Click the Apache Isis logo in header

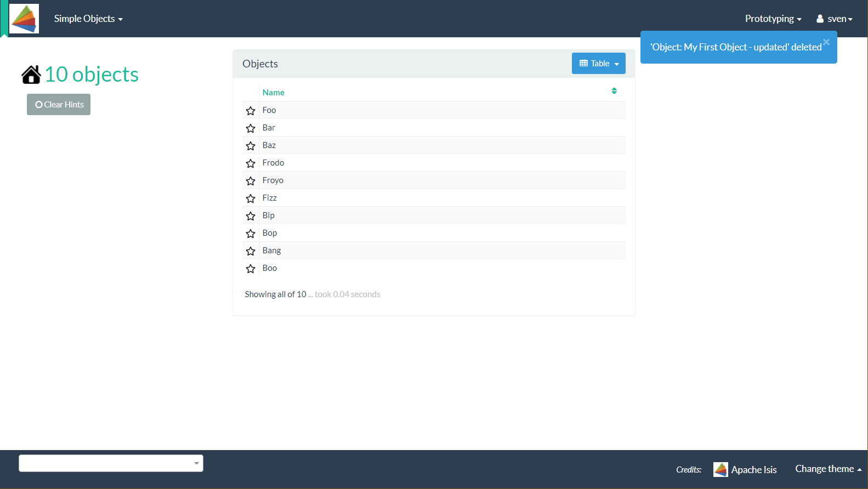click(24, 19)
